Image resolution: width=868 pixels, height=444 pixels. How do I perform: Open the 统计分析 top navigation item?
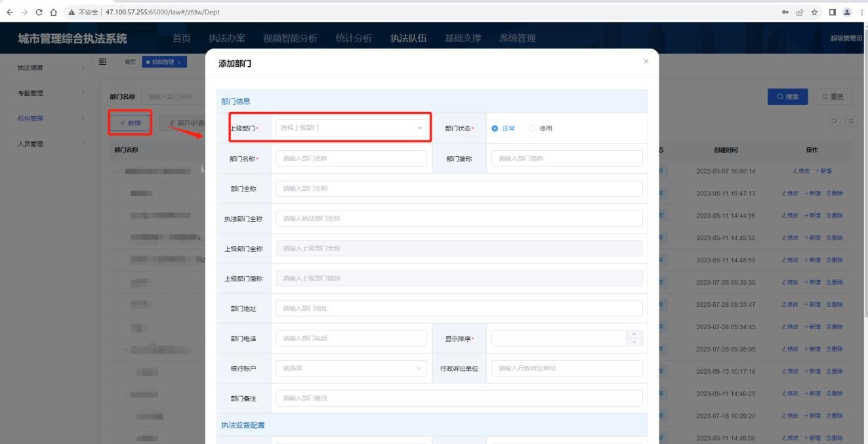354,39
